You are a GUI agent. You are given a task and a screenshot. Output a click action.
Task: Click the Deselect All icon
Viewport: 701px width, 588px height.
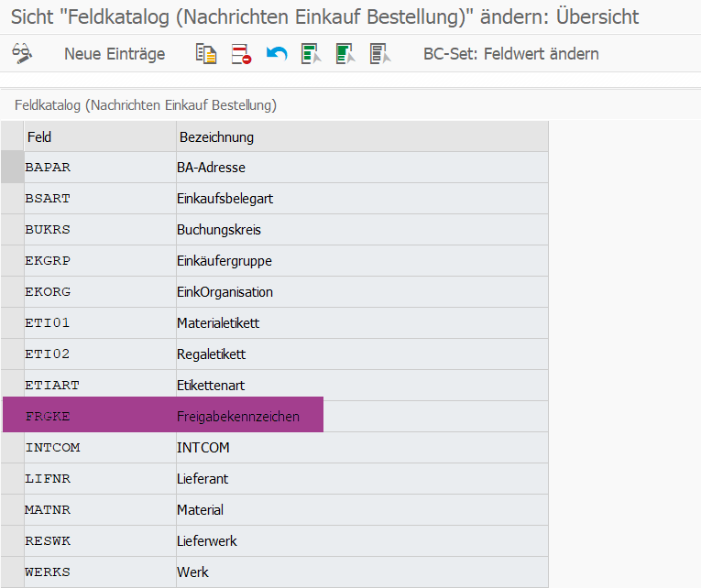pos(380,54)
